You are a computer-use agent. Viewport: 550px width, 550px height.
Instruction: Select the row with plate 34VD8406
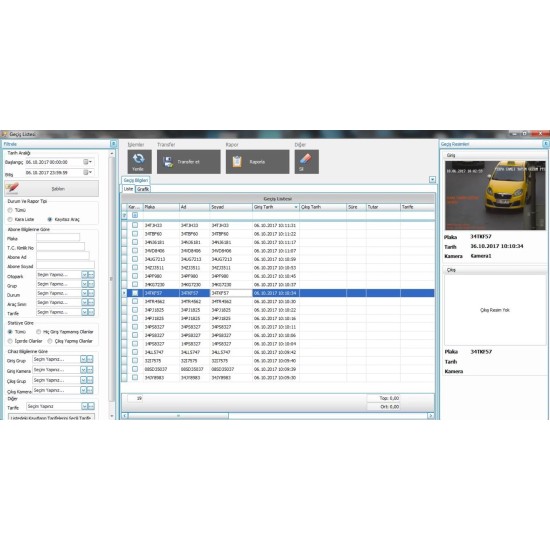point(278,250)
